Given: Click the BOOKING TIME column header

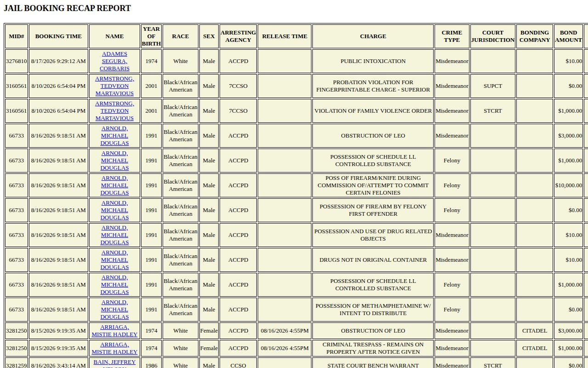Looking at the screenshot, I should point(58,36).
